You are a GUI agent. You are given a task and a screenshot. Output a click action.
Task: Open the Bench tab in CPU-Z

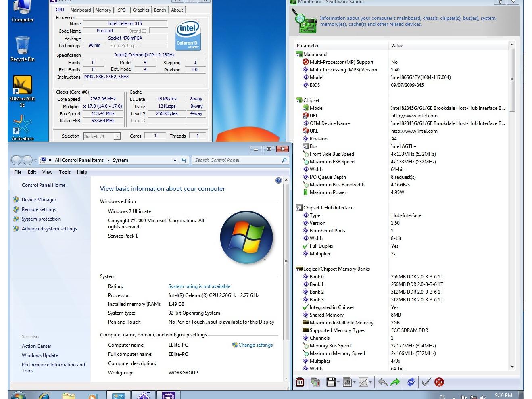[160, 10]
